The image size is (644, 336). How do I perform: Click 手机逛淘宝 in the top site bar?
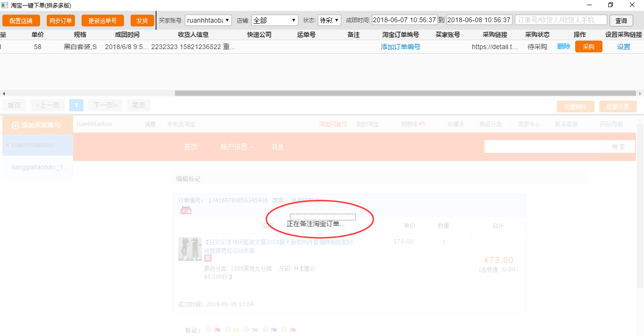[181, 124]
